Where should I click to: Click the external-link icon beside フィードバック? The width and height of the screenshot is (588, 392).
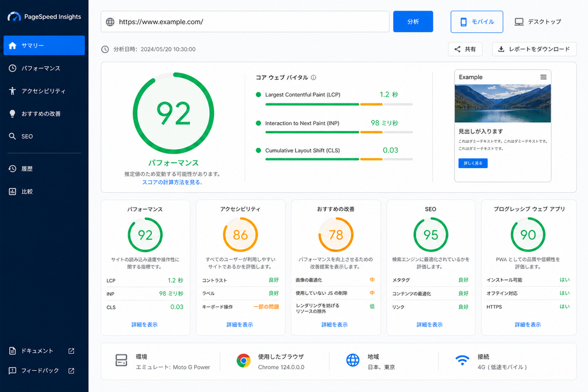point(71,371)
